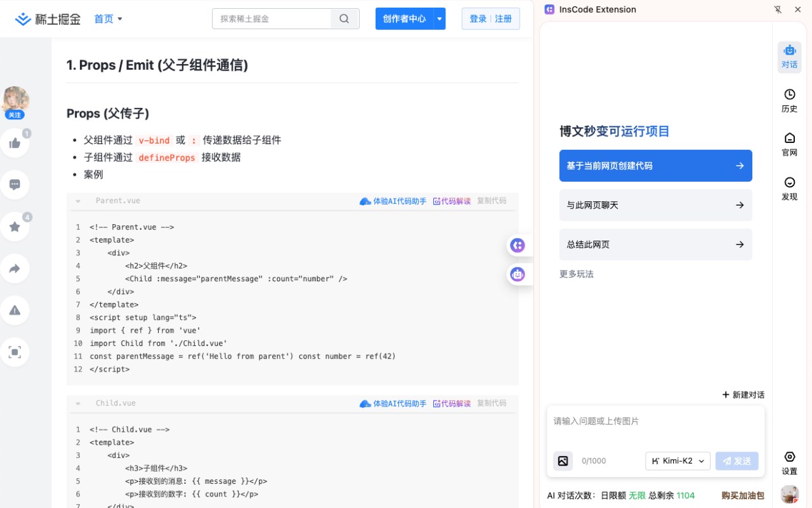
Task: Click the defineProps inline code
Action: click(167, 157)
